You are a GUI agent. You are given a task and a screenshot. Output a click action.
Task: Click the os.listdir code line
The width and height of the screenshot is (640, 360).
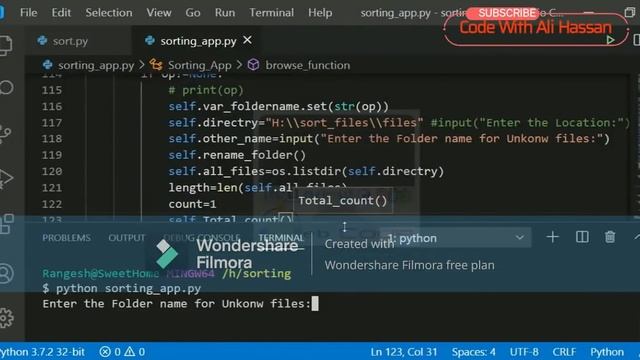click(306, 171)
